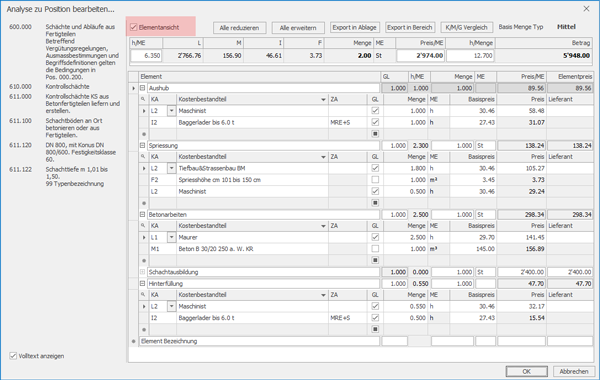Click the Element Bezeichnung input field
The width and height of the screenshot is (600, 380).
pyautogui.click(x=259, y=341)
